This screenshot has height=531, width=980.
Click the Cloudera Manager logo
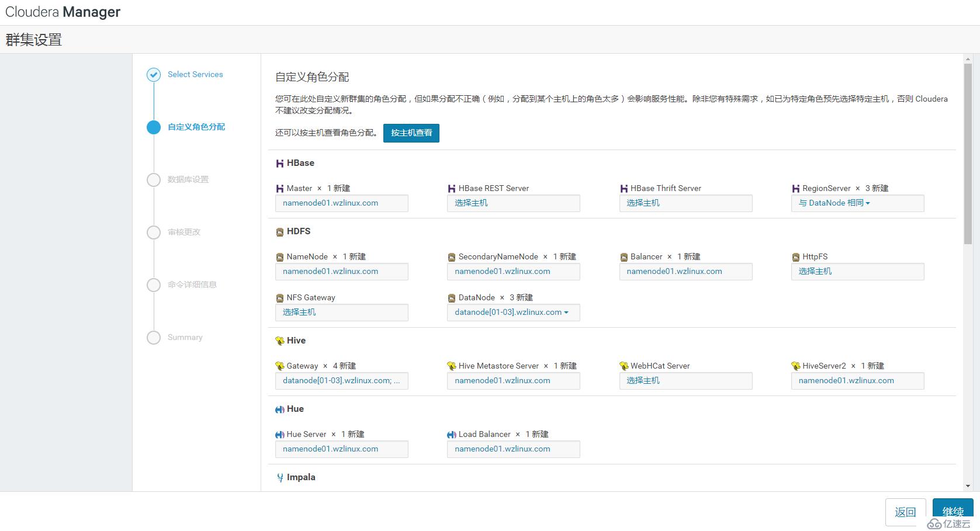coord(63,12)
